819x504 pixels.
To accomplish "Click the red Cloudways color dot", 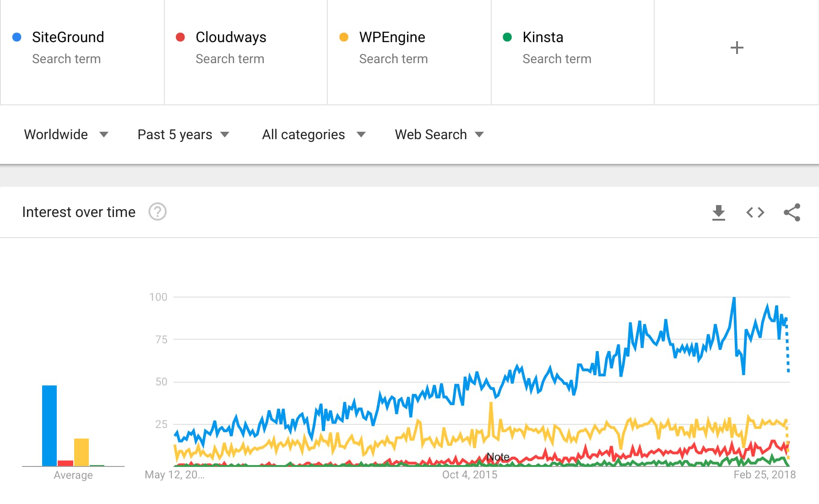I will click(x=180, y=37).
